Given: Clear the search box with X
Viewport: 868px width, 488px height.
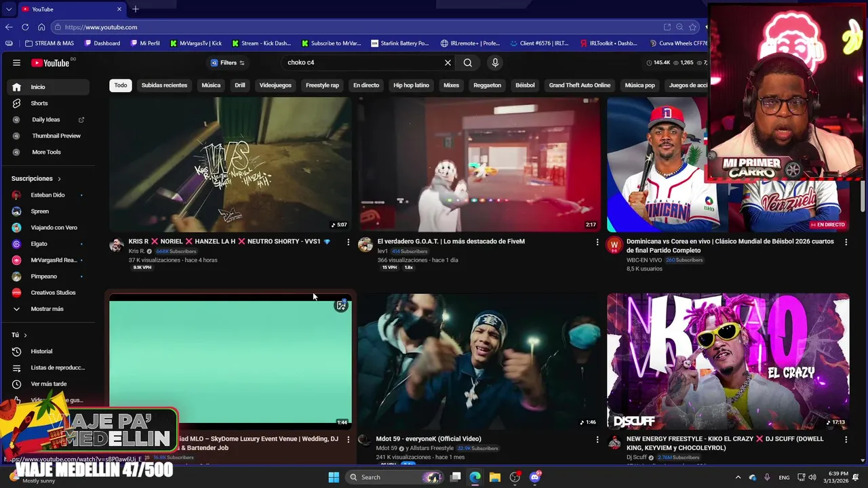Looking at the screenshot, I should pyautogui.click(x=448, y=62).
